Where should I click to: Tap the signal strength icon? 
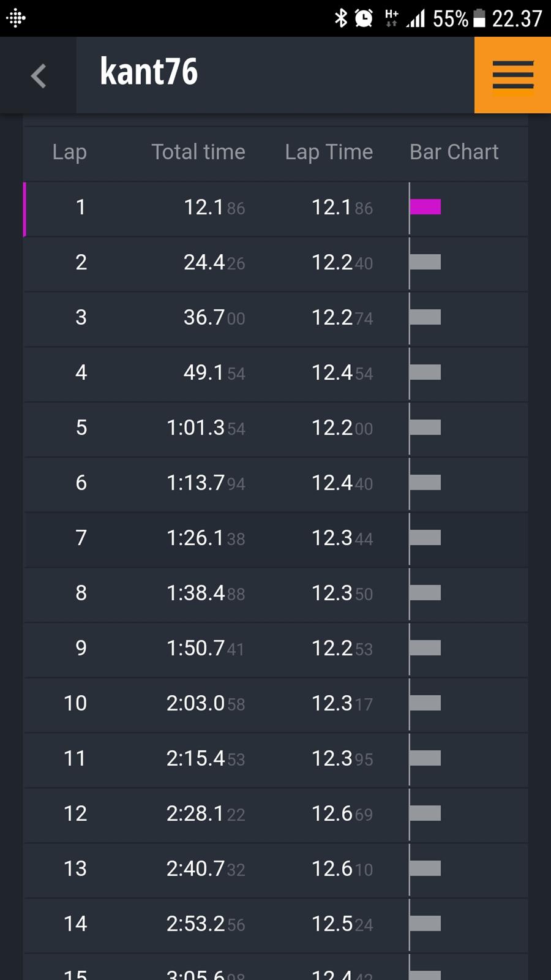(x=414, y=18)
